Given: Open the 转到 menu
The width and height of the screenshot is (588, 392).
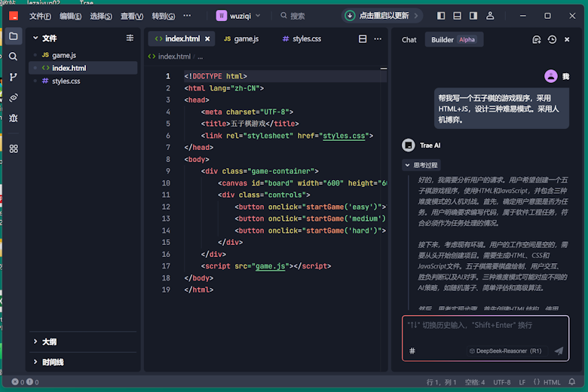Looking at the screenshot, I should (x=163, y=16).
